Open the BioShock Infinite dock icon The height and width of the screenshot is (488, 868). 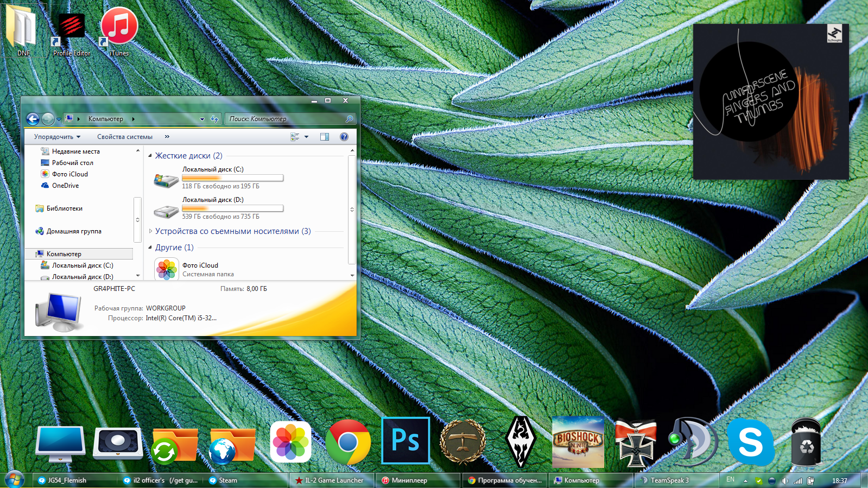[x=578, y=442]
